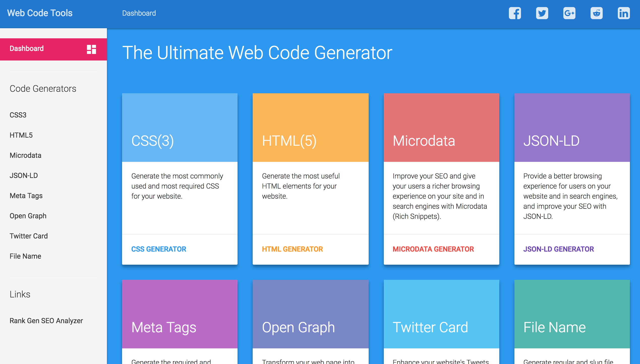The width and height of the screenshot is (640, 364).
Task: Go to HTML5 sidebar item
Action: [21, 135]
